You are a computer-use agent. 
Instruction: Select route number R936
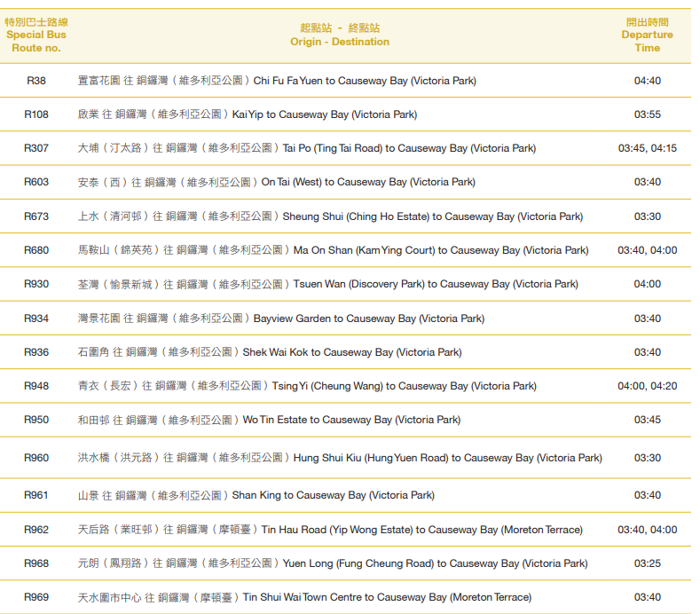(36, 352)
